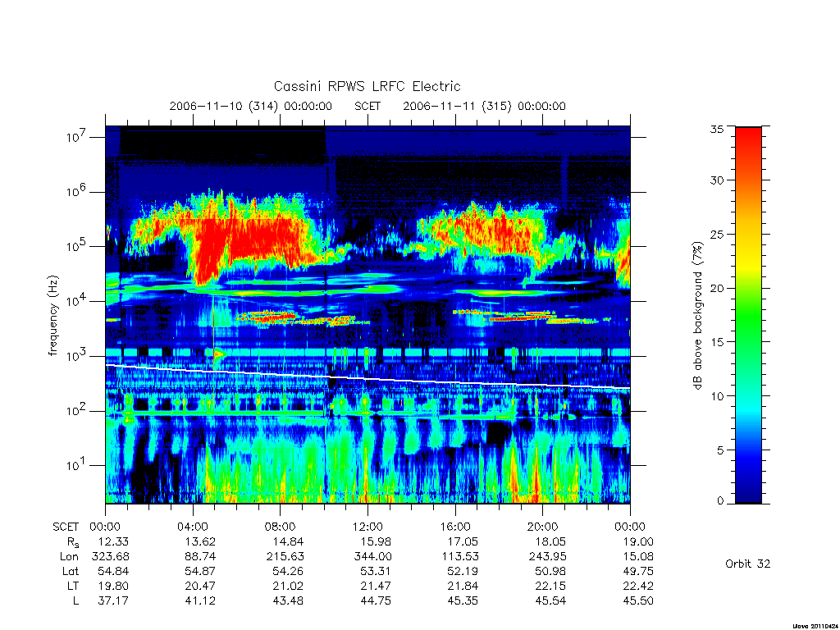Click the color bar value '35'

click(x=716, y=129)
